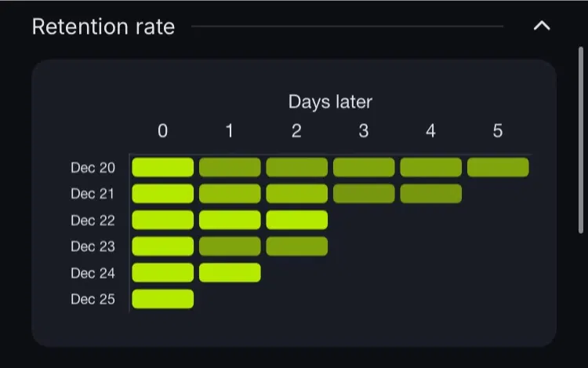Screen dimensions: 588x368
Task: Click the Dec 20 day 5 retention cell
Action: click(498, 167)
